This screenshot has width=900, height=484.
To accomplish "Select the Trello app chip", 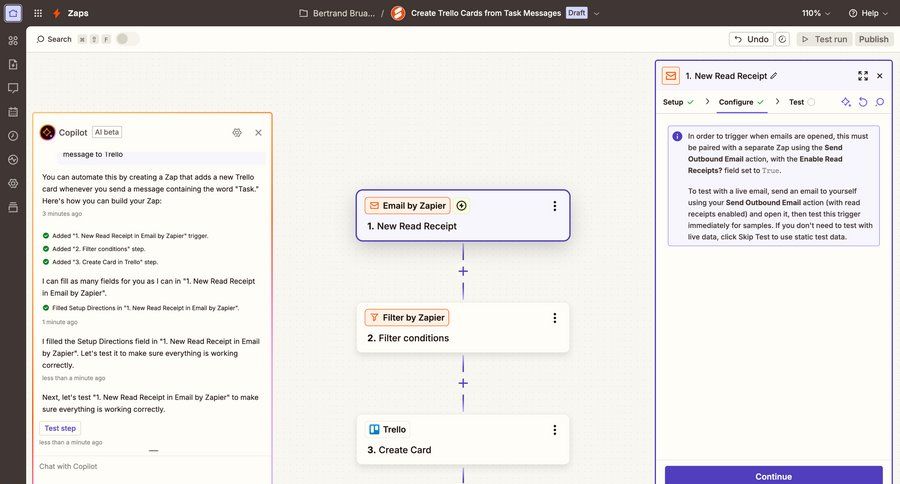I will tap(387, 429).
